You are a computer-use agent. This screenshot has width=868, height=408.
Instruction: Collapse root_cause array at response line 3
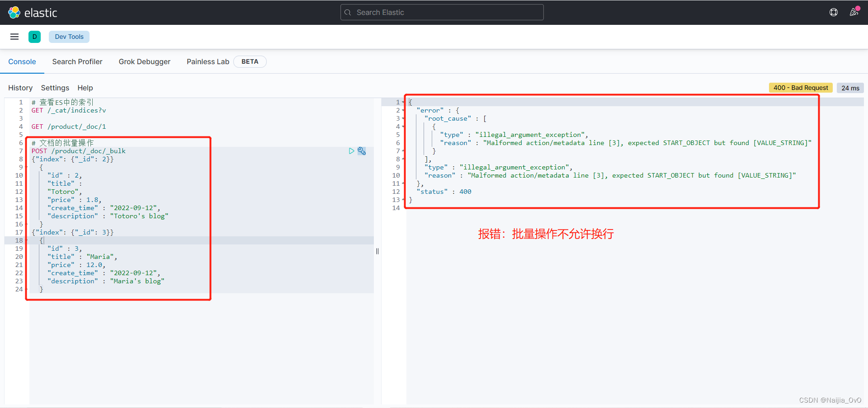(403, 118)
